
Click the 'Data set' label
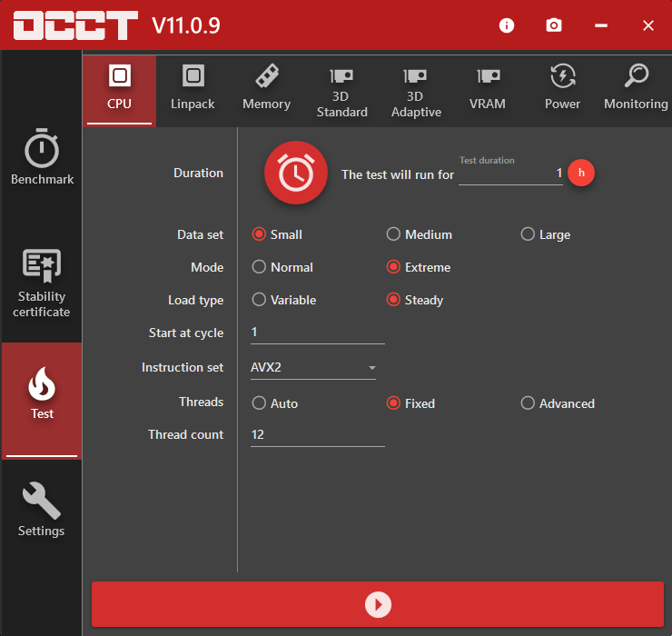(x=200, y=234)
